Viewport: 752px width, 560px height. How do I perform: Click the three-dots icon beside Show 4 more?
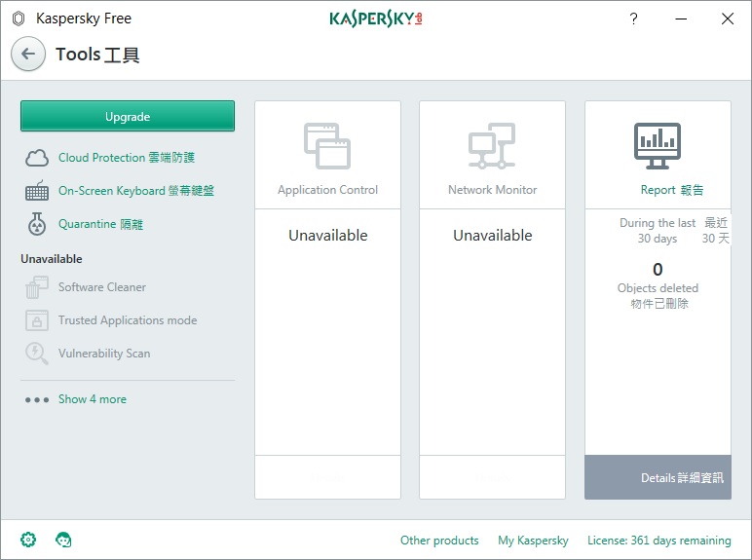coord(37,399)
